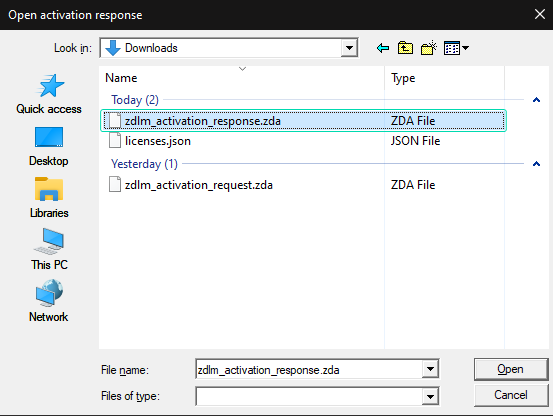Open Quick access in sidebar
Viewport: 553px width, 416px height.
(49, 94)
